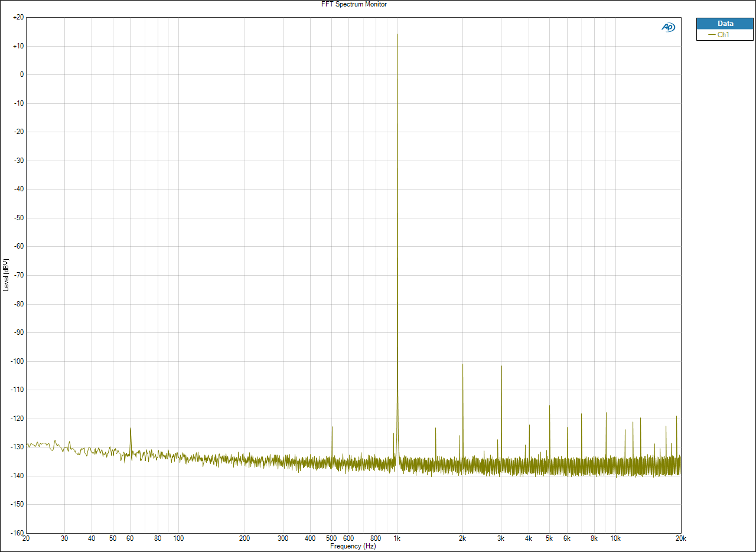The image size is (756, 552).
Task: Select the Ch1 legend entry
Action: click(x=725, y=35)
